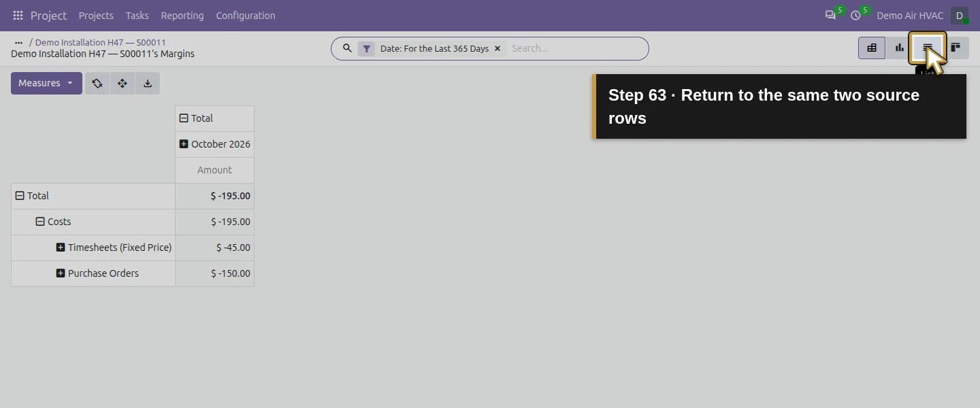Open the Reporting menu
980x408 pixels.
pos(182,16)
